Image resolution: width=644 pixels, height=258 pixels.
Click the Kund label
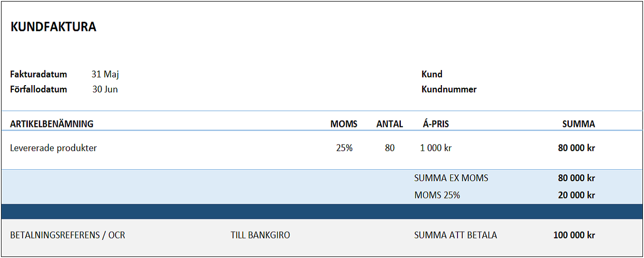432,74
